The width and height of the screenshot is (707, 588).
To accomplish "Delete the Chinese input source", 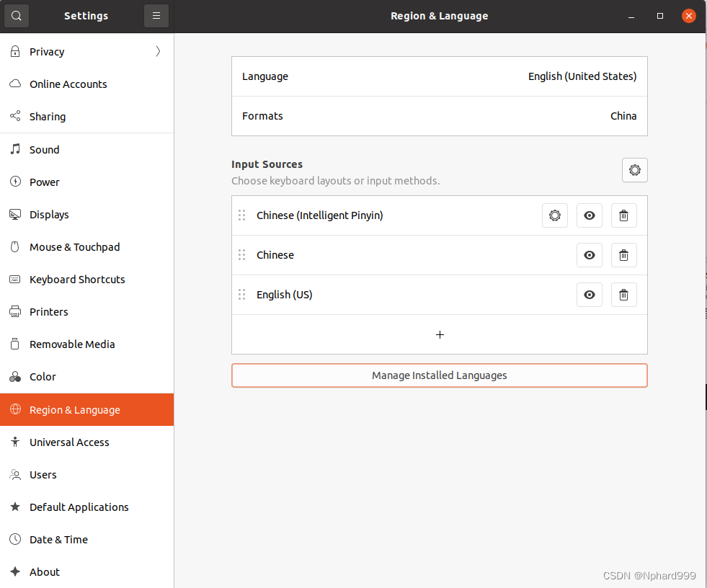I will click(624, 254).
